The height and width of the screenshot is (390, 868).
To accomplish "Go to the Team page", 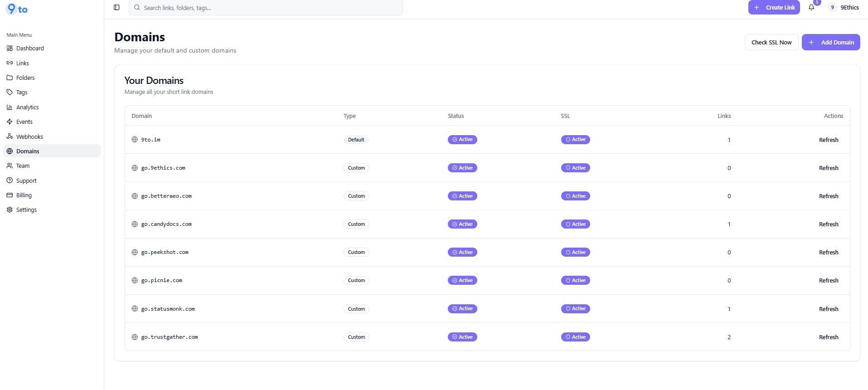I will (23, 166).
